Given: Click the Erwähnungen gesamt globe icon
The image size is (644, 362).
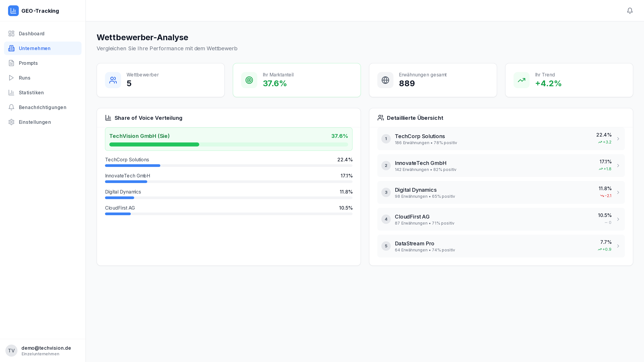Looking at the screenshot, I should click(x=385, y=80).
